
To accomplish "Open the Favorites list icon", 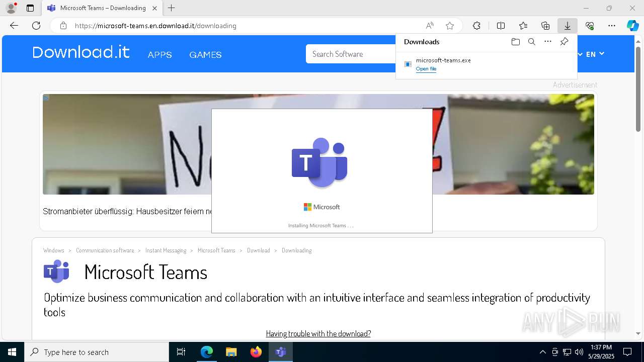I will pyautogui.click(x=523, y=26).
